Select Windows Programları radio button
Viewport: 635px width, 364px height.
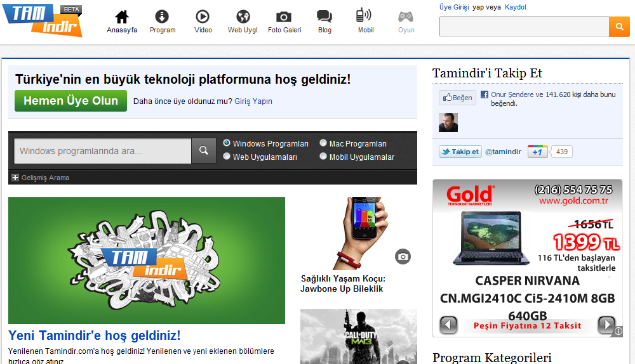[x=227, y=143]
